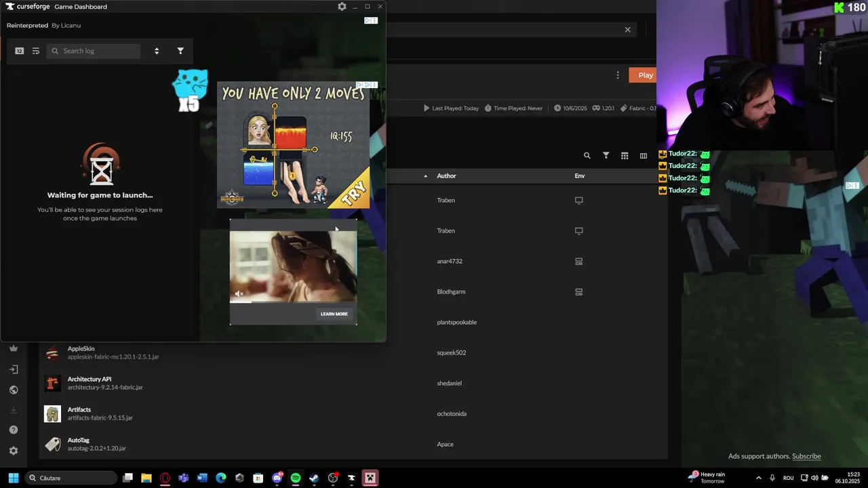868x488 pixels.
Task: Click the Search log field
Action: (x=94, y=51)
